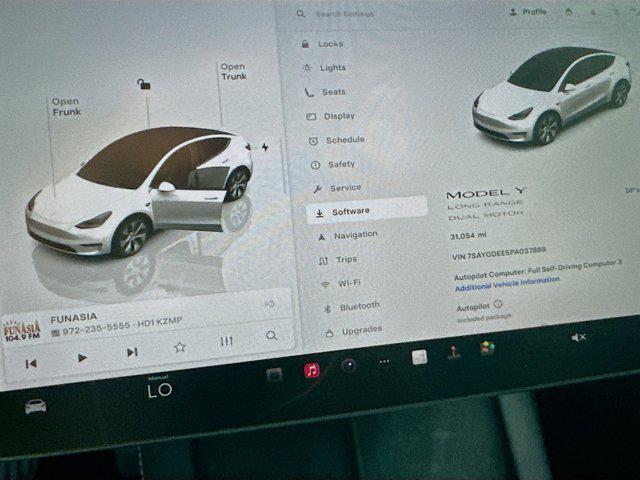Tap the FUNASIA station title text
Screen dimensions: 640x480
pyautogui.click(x=74, y=318)
